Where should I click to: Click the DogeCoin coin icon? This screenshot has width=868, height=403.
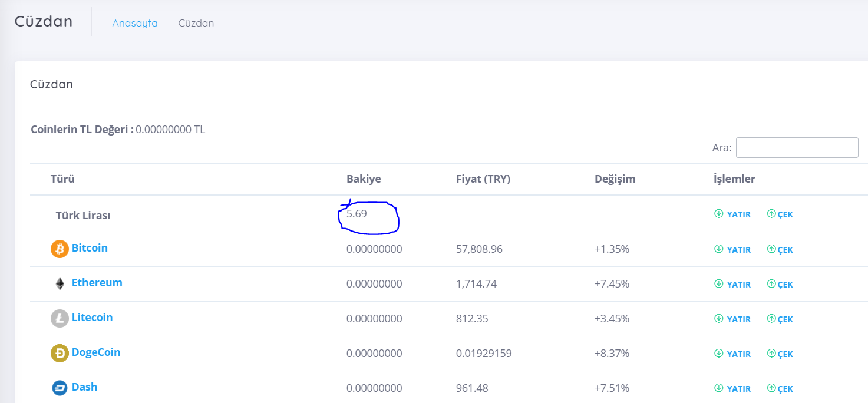click(60, 354)
